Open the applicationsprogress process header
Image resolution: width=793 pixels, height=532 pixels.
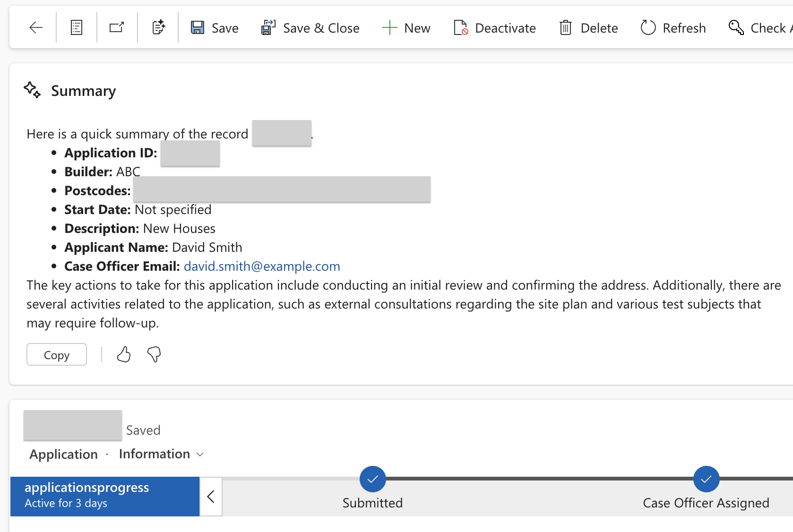(x=105, y=497)
